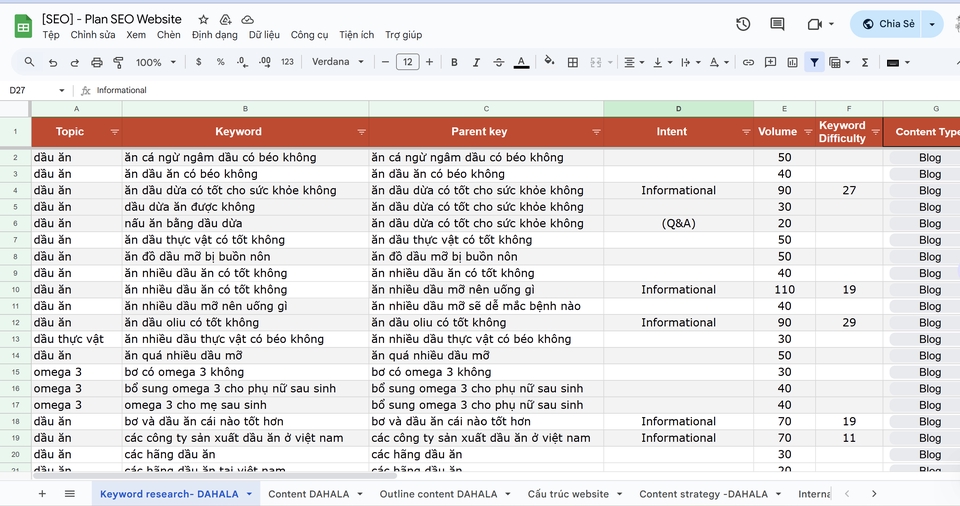Open the Google Sheets home icon
Viewport: 960px width, 506px height.
(23, 26)
